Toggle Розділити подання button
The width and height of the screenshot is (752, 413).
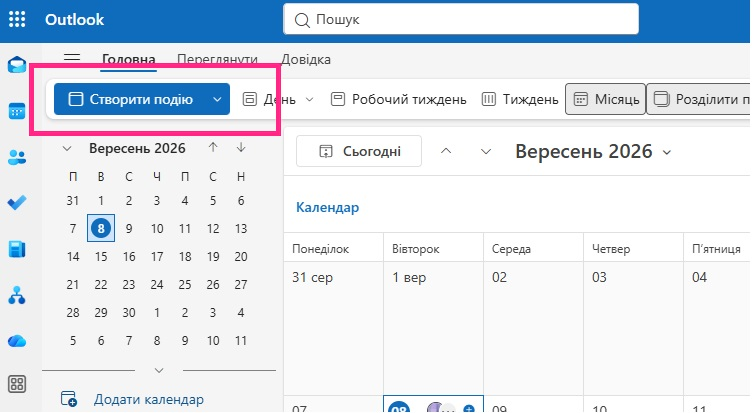tap(699, 99)
